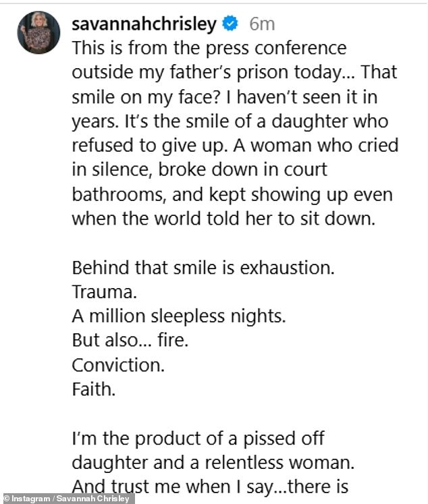Screen dimensions: 428x504
Task: Click the line "bathrooms, and kept showing up even"
Action: (x=232, y=195)
